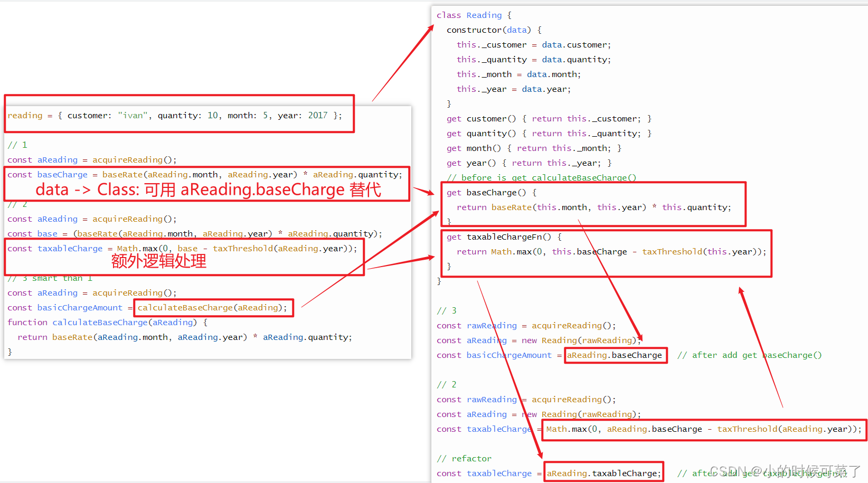Click the "const baseCharge = baseRate(...)" line
Screen dimensions: 868x483
[x=205, y=174]
